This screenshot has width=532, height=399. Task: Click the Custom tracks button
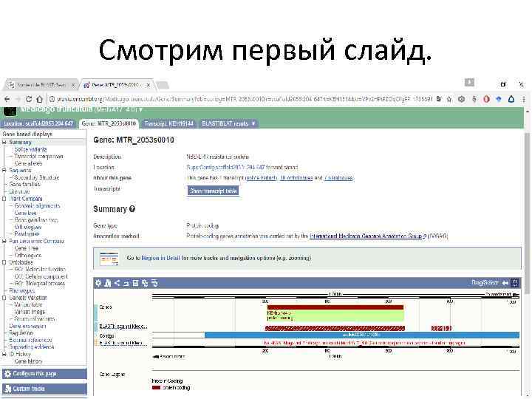coord(44,389)
